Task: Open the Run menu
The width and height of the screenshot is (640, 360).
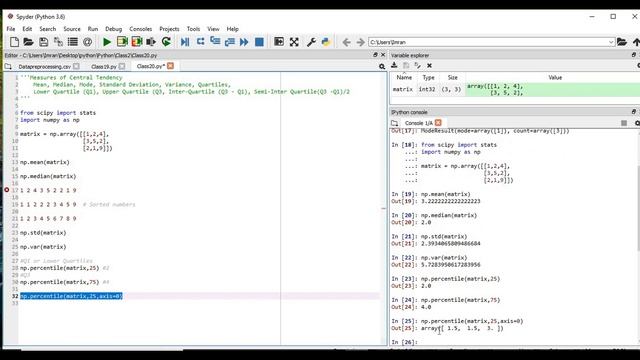Action: (x=93, y=29)
